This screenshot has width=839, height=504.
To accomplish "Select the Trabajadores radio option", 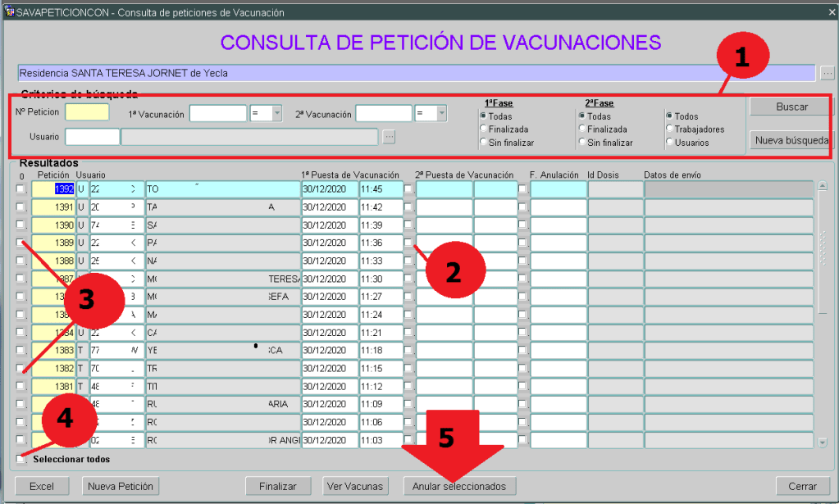I will (670, 129).
